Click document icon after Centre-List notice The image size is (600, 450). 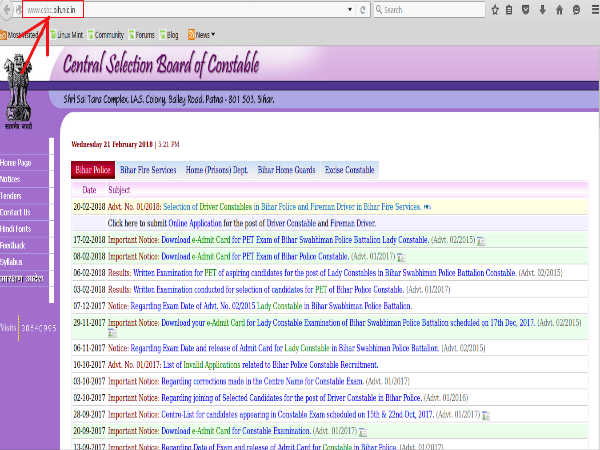point(486,416)
